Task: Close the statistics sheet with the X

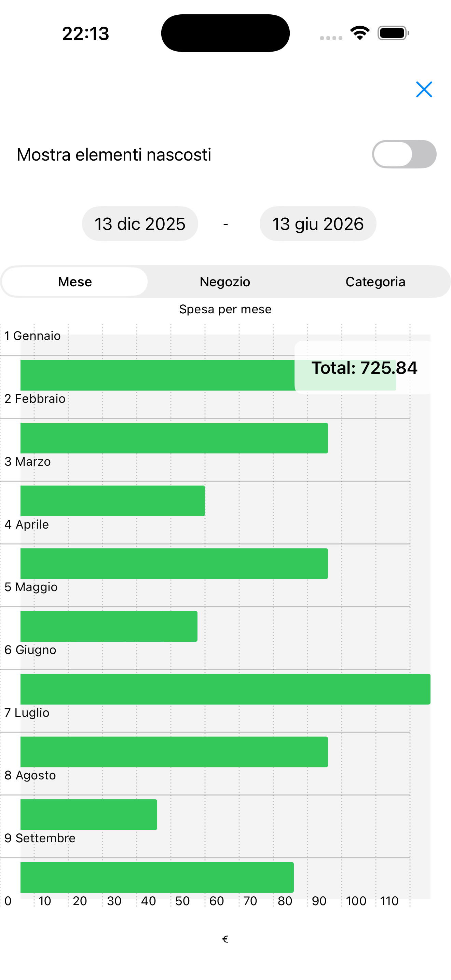Action: (424, 90)
